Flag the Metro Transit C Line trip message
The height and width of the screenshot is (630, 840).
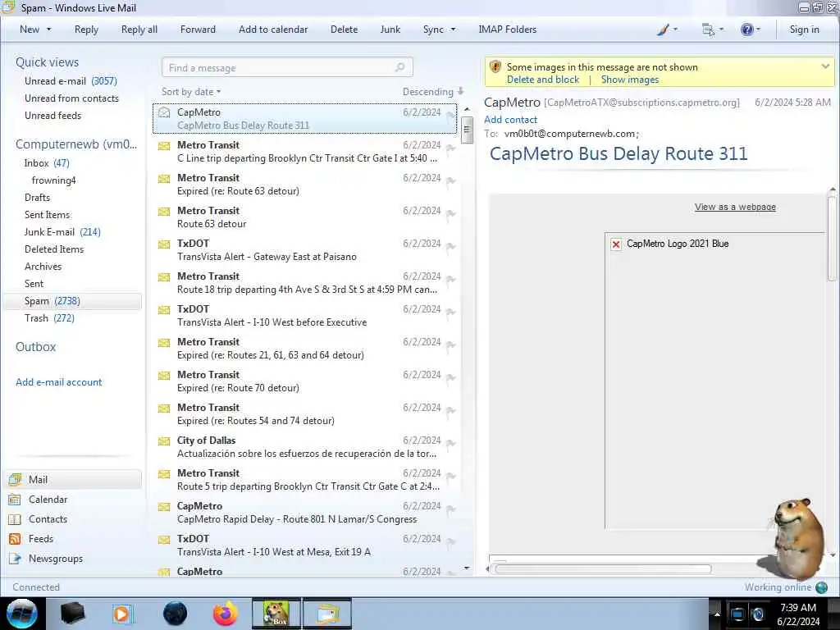(450, 148)
